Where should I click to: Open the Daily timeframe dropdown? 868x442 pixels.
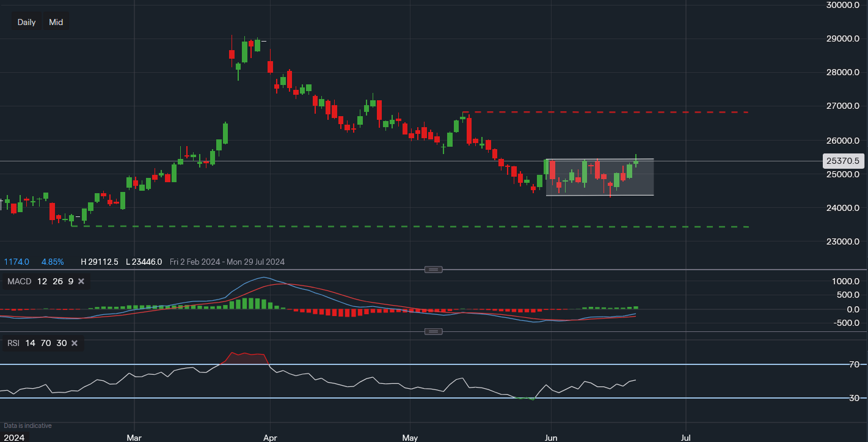point(26,22)
